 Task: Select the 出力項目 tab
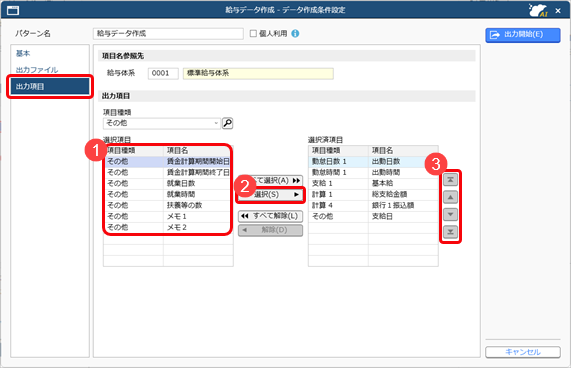(50, 87)
